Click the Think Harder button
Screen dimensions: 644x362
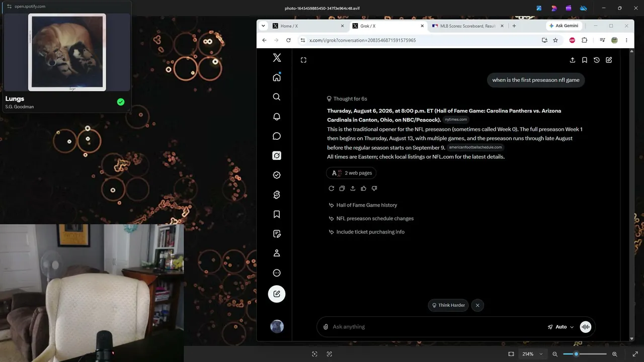pyautogui.click(x=448, y=305)
